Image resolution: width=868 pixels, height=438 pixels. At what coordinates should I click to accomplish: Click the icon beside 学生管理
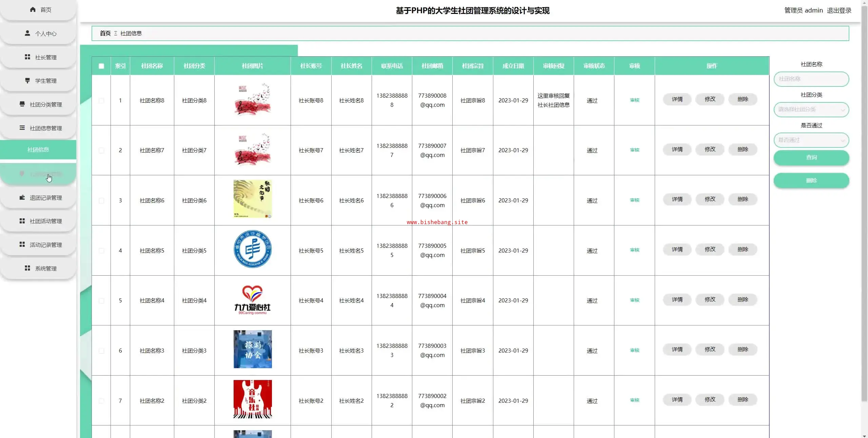(27, 81)
